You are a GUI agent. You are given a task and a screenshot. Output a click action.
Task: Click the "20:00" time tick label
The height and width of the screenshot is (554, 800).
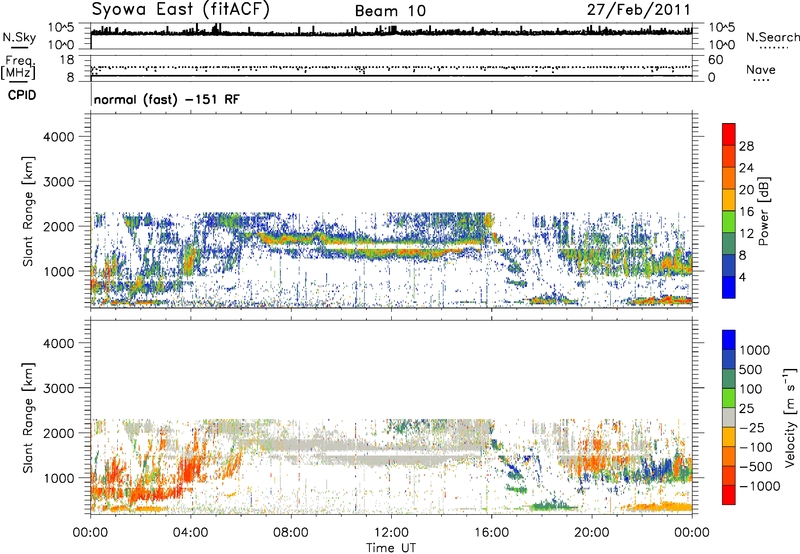point(591,533)
